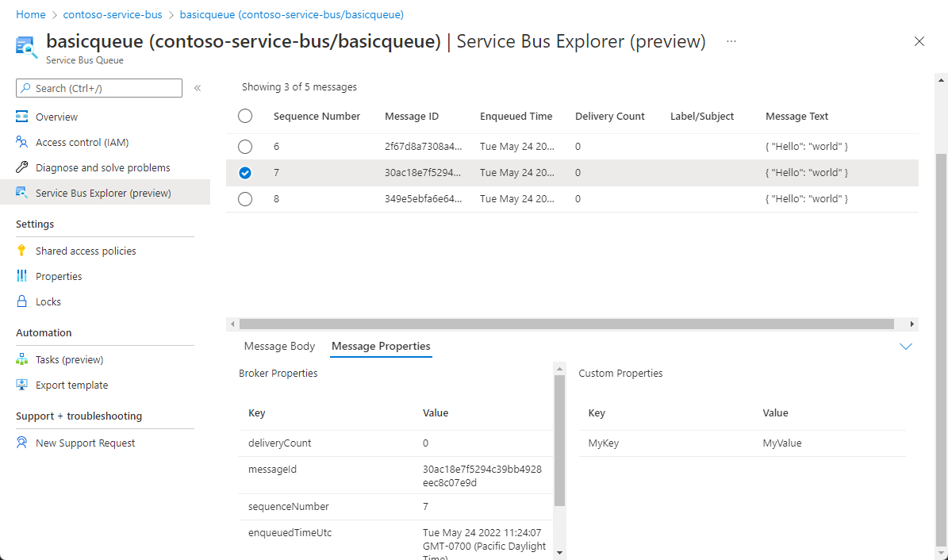Click the horizontal scrollbar under messages table
The image size is (948, 560).
[566, 324]
